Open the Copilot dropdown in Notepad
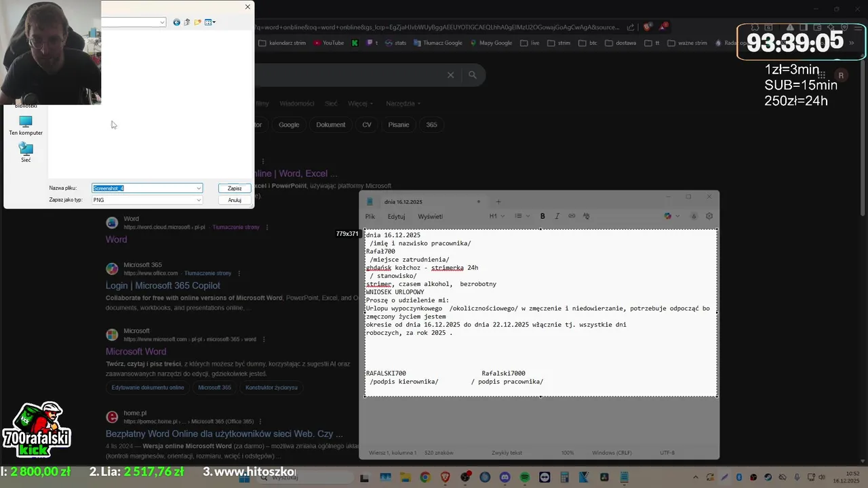This screenshot has width=868, height=488. click(x=672, y=216)
